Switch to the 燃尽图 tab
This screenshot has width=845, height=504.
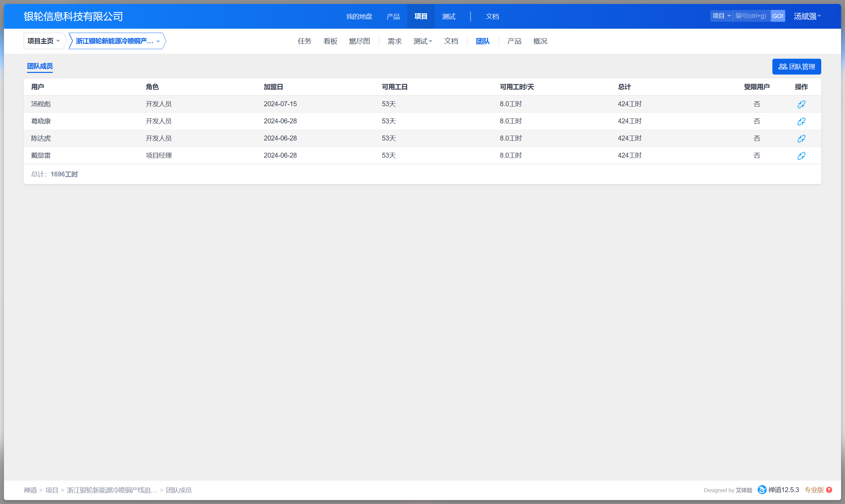[x=359, y=41]
